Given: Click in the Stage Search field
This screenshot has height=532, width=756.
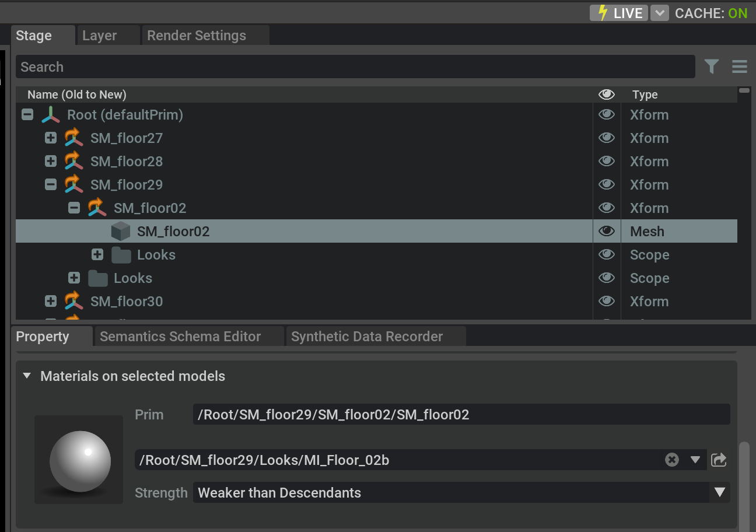Looking at the screenshot, I should coord(355,66).
